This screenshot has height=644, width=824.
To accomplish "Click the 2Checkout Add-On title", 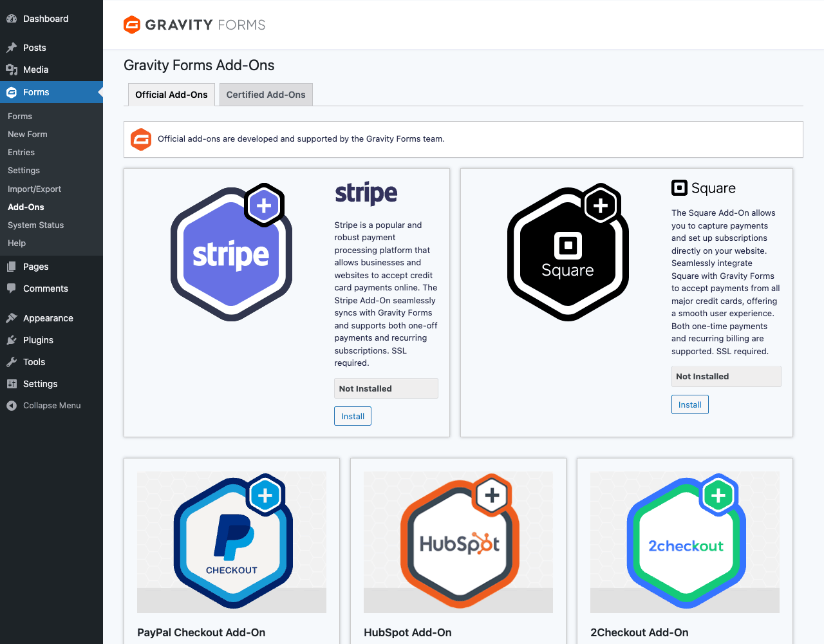I will [x=639, y=632].
